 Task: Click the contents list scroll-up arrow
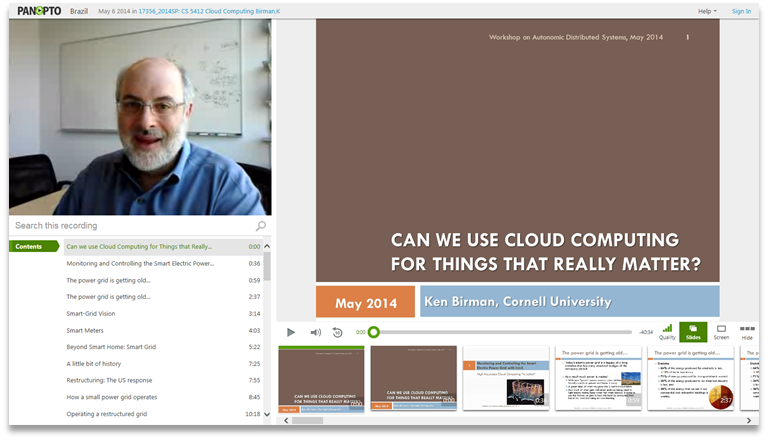(267, 246)
